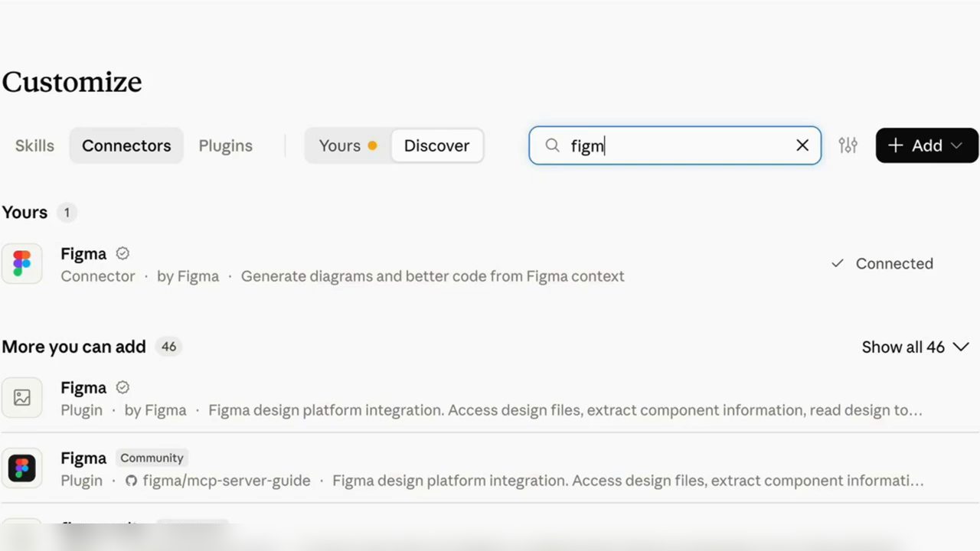This screenshot has height=551, width=980.
Task: Expand Show all 46 results
Action: click(916, 347)
